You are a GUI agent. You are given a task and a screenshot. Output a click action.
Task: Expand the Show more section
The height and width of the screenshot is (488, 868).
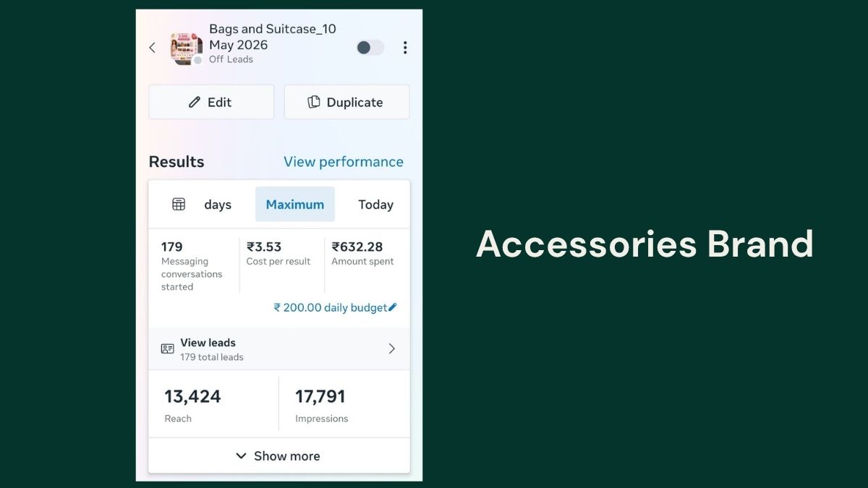click(279, 456)
